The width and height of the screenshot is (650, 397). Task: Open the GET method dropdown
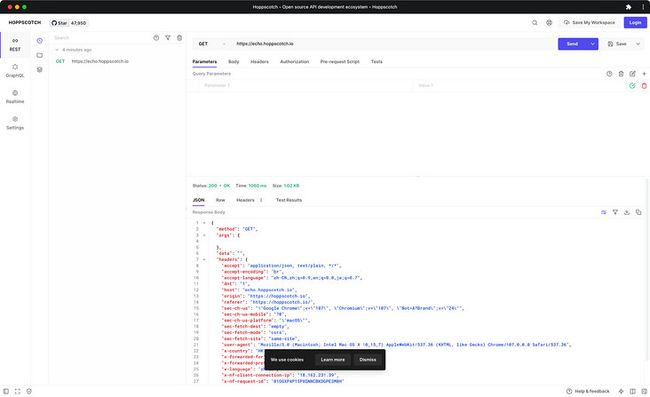pyautogui.click(x=211, y=44)
